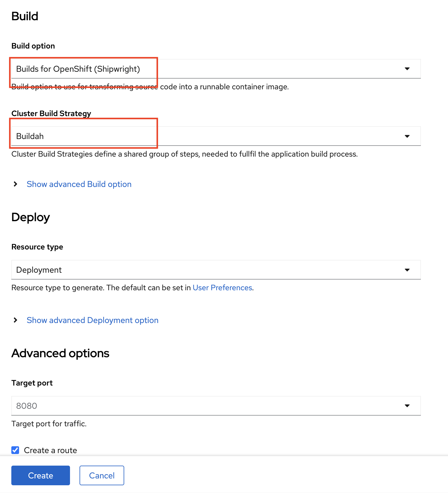This screenshot has height=493, width=448.
Task: Click the Show advanced Build option link
Action: tap(79, 184)
